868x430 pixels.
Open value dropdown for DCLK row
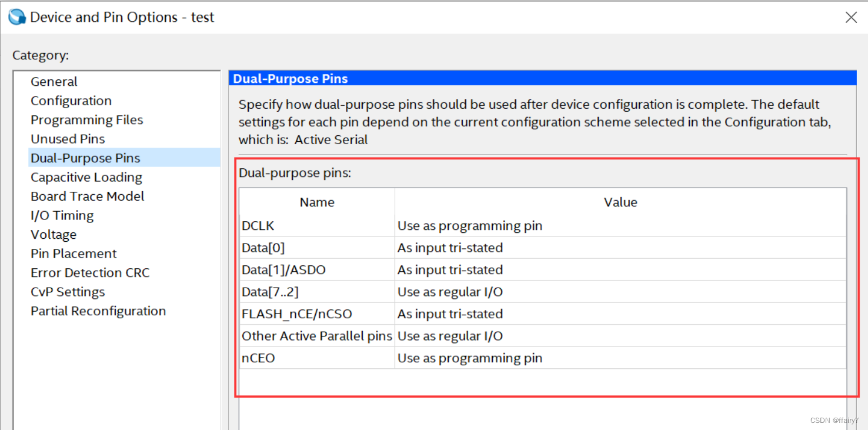click(620, 226)
